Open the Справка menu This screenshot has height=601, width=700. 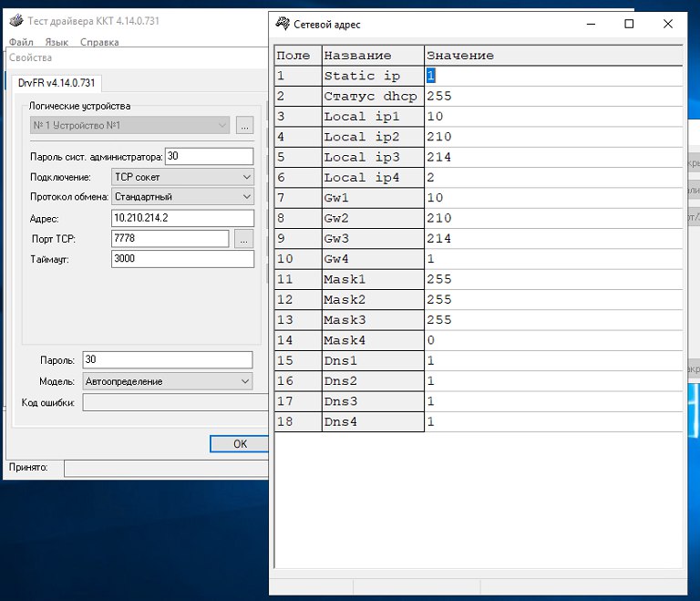pyautogui.click(x=99, y=42)
